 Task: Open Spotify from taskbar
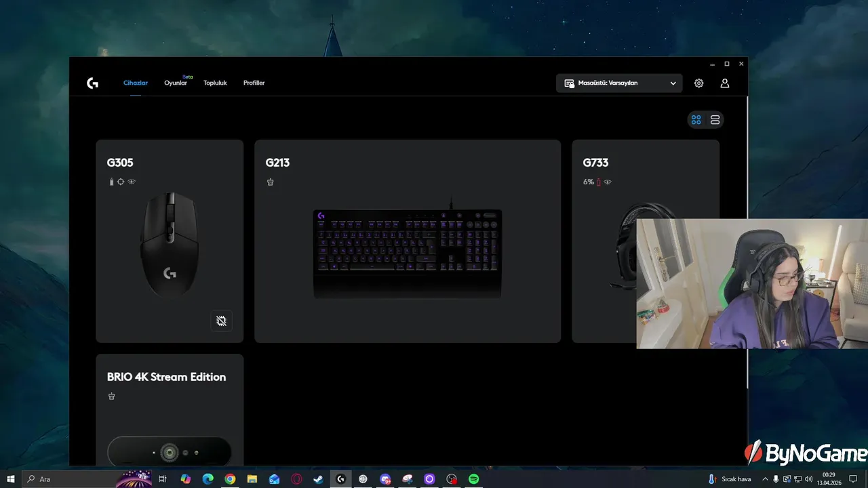pos(474,479)
